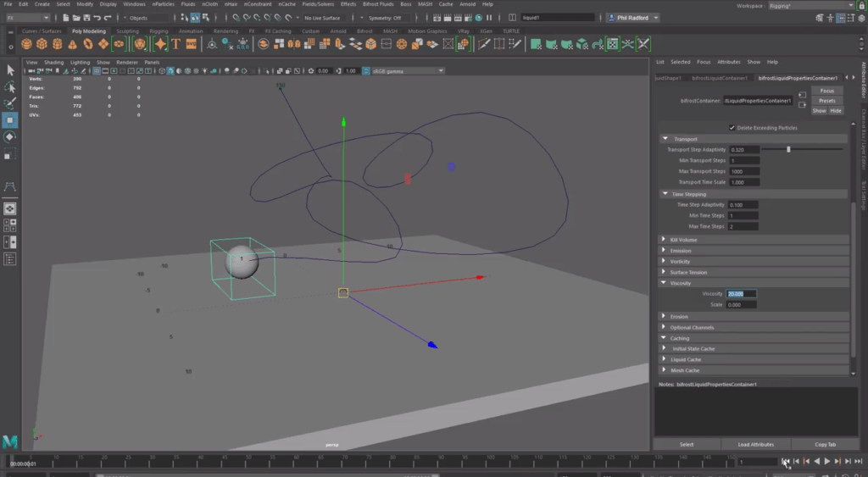Create a polygon torus from the shelf

(x=88, y=44)
